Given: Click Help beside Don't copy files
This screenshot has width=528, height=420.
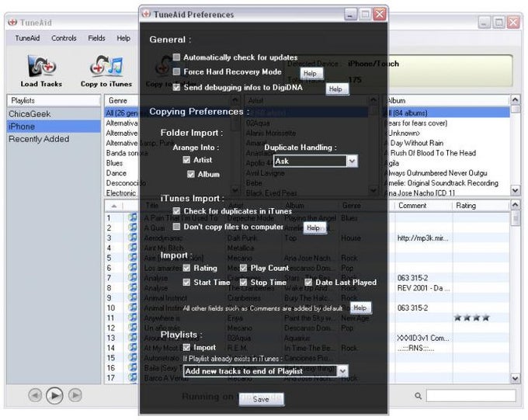Looking at the screenshot, I should coord(314,228).
